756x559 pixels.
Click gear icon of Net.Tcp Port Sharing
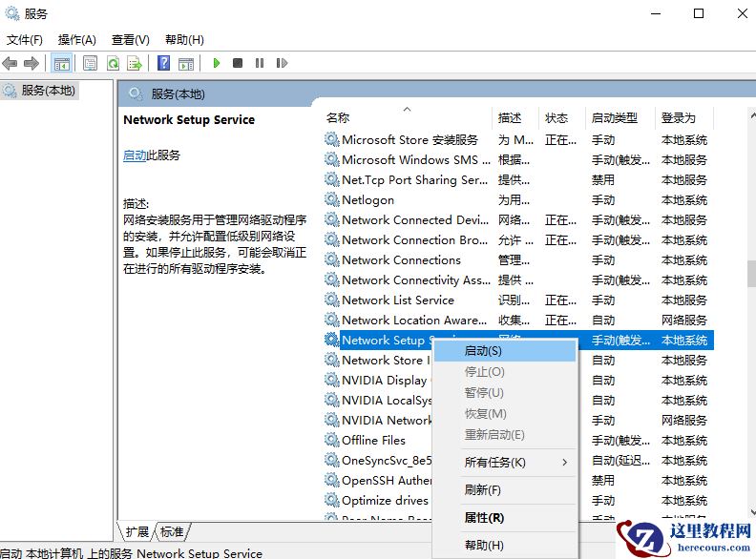pyautogui.click(x=332, y=179)
